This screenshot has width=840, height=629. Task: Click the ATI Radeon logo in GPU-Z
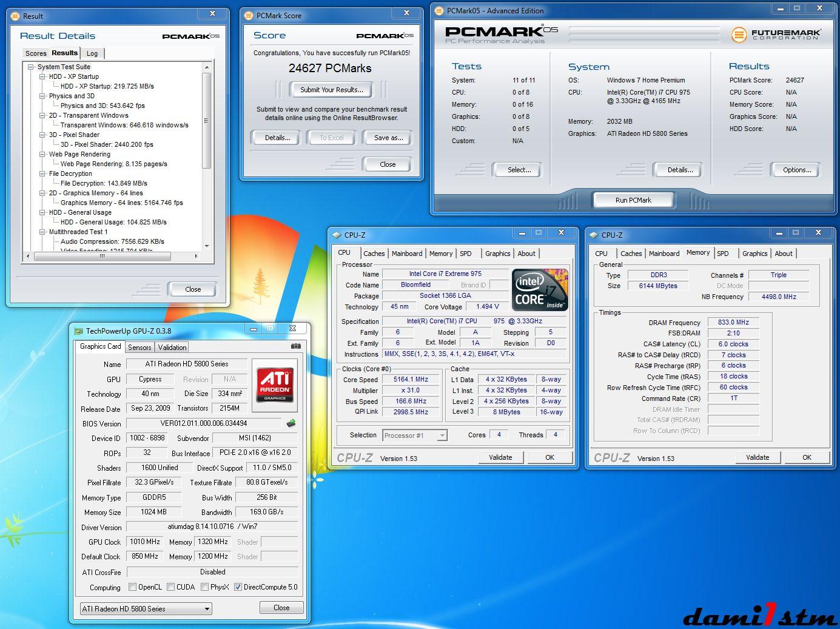tap(275, 385)
